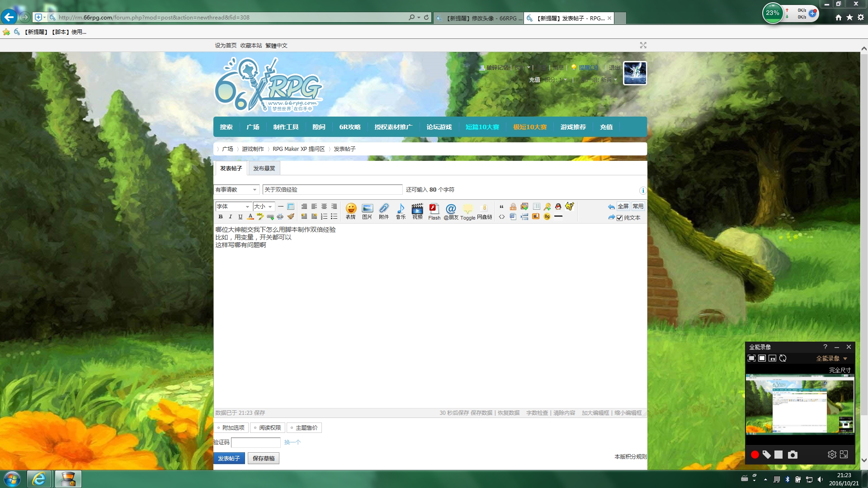
Task: Expand the 附加选项 section
Action: 231,428
